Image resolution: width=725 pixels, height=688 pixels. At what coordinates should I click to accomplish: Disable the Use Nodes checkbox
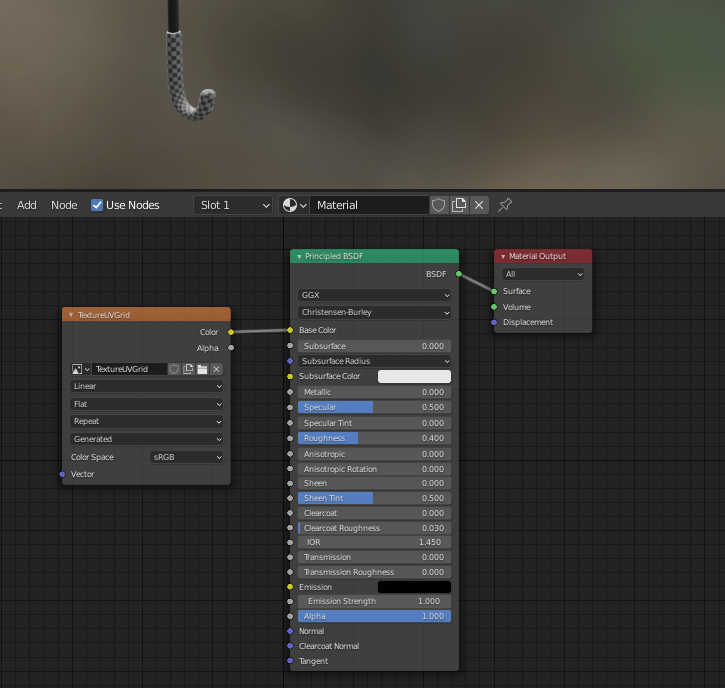coord(97,205)
